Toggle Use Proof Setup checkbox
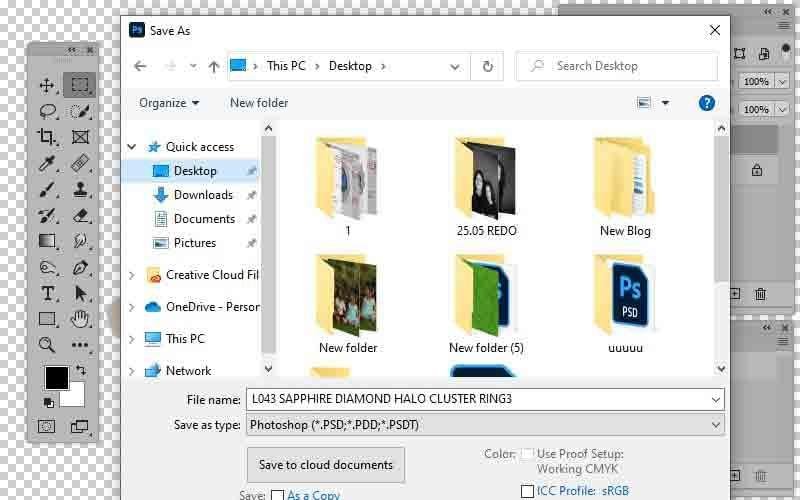 click(x=528, y=454)
